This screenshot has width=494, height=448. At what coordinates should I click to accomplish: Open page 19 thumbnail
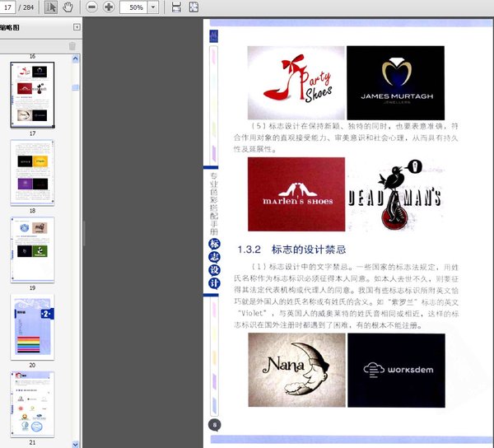pyautogui.click(x=32, y=250)
